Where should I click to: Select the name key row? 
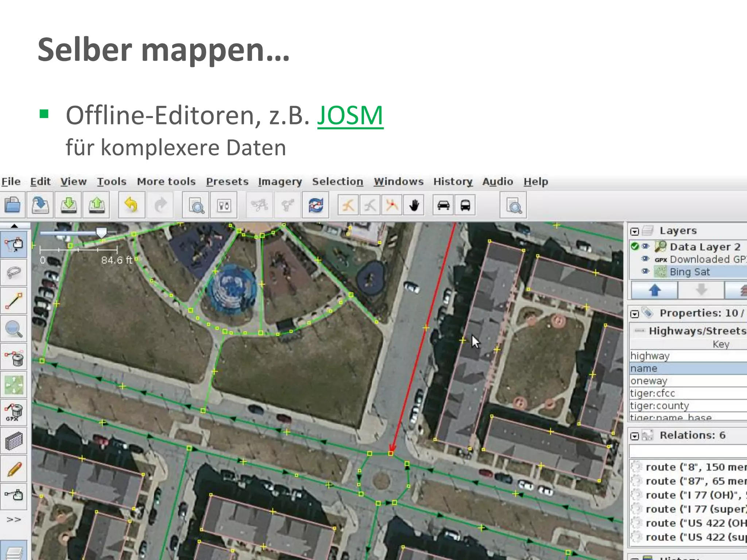click(688, 368)
